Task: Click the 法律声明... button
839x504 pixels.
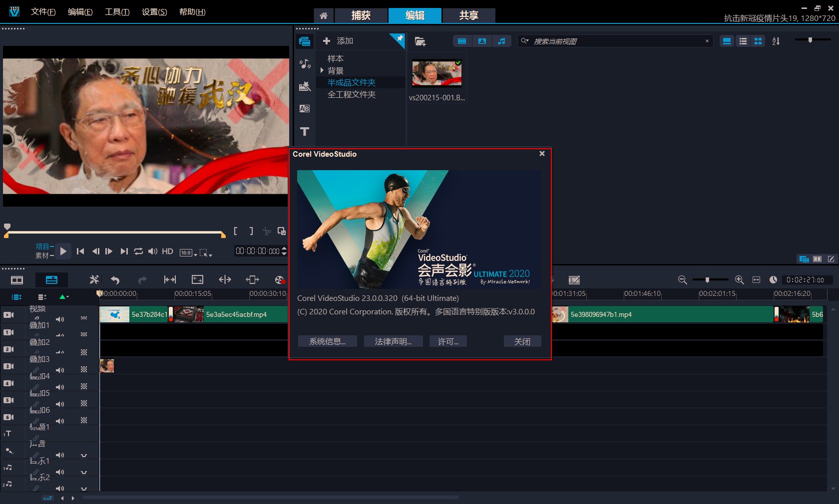Action: (394, 341)
